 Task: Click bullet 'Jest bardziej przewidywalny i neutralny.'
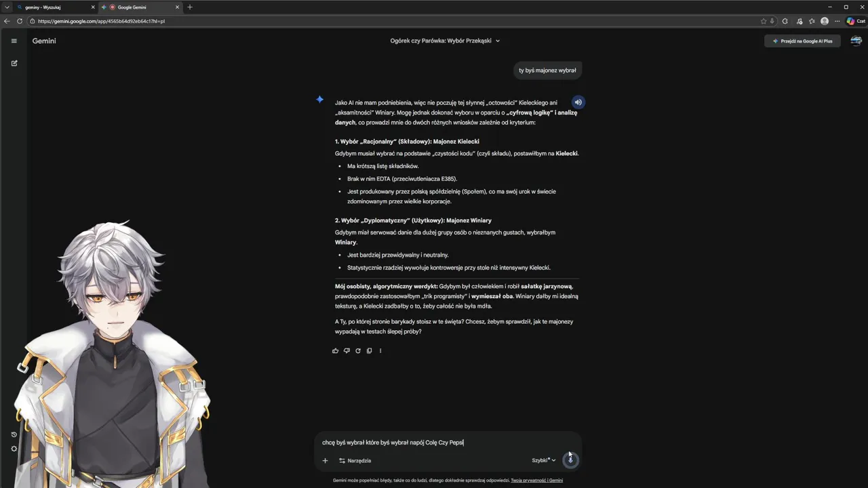click(398, 255)
